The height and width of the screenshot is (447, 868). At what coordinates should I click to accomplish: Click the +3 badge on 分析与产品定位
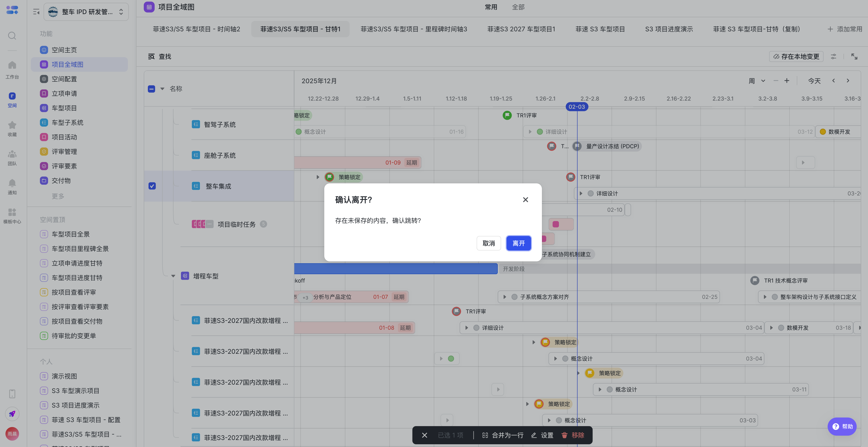(305, 297)
